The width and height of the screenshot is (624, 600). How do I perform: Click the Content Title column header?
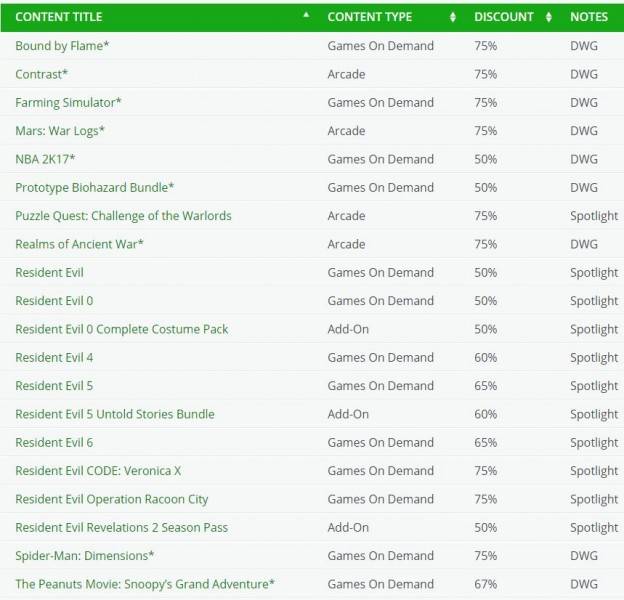(58, 17)
